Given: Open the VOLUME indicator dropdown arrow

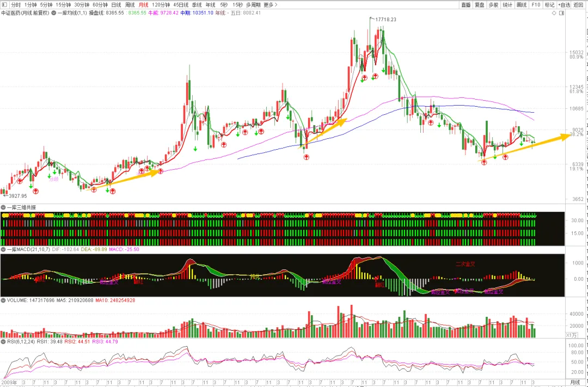Looking at the screenshot, I should pyautogui.click(x=3, y=300).
